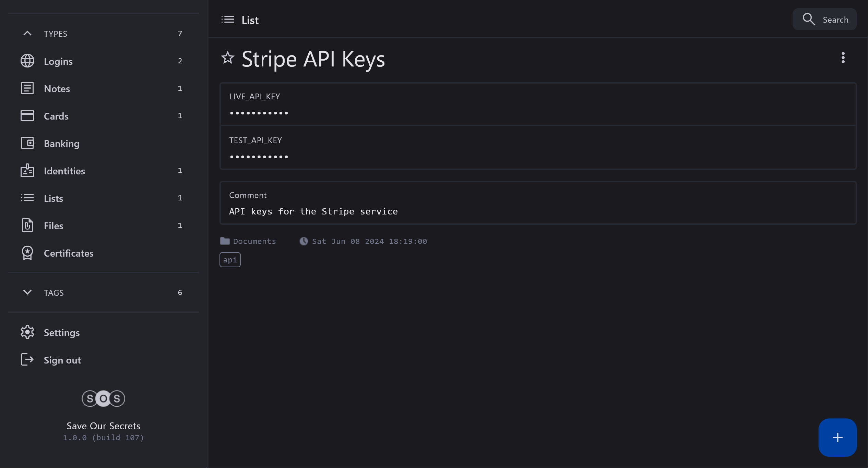This screenshot has width=868, height=468.
Task: Open the Lists category
Action: click(x=53, y=198)
